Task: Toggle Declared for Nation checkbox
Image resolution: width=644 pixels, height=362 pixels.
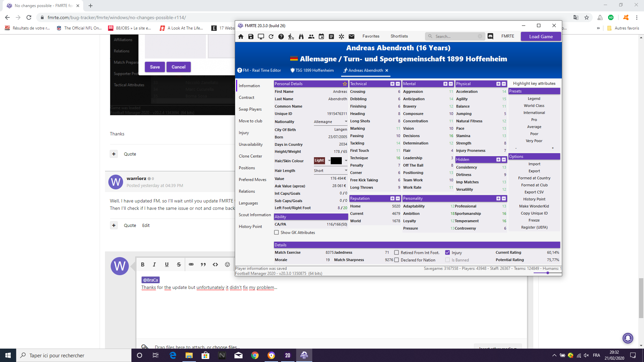Action: point(396,260)
